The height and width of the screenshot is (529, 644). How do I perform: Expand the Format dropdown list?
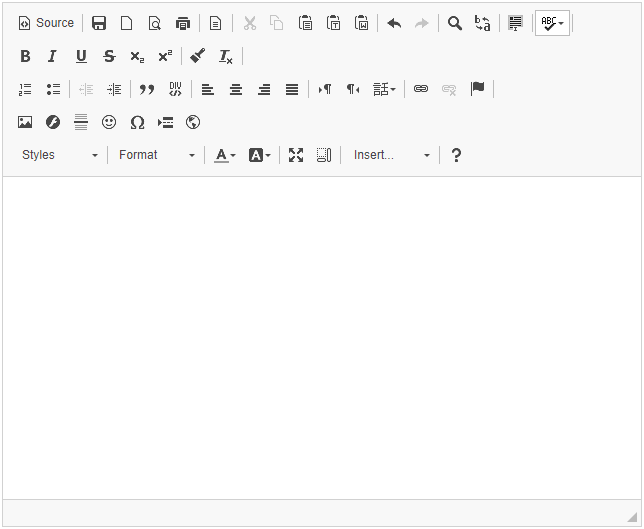click(156, 155)
